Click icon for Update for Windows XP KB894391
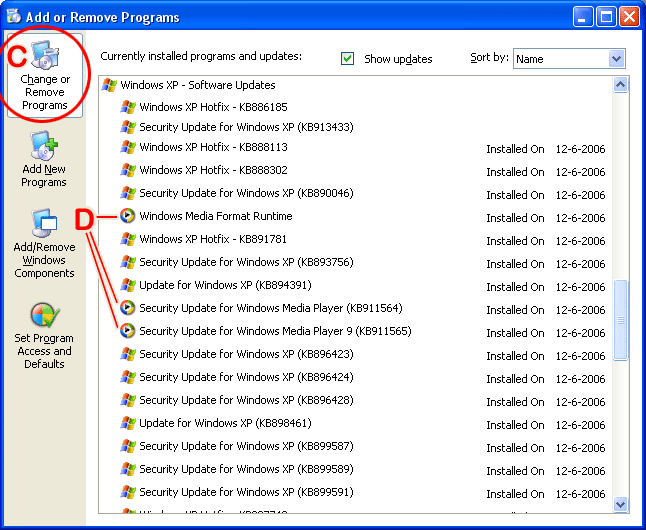 (x=128, y=285)
